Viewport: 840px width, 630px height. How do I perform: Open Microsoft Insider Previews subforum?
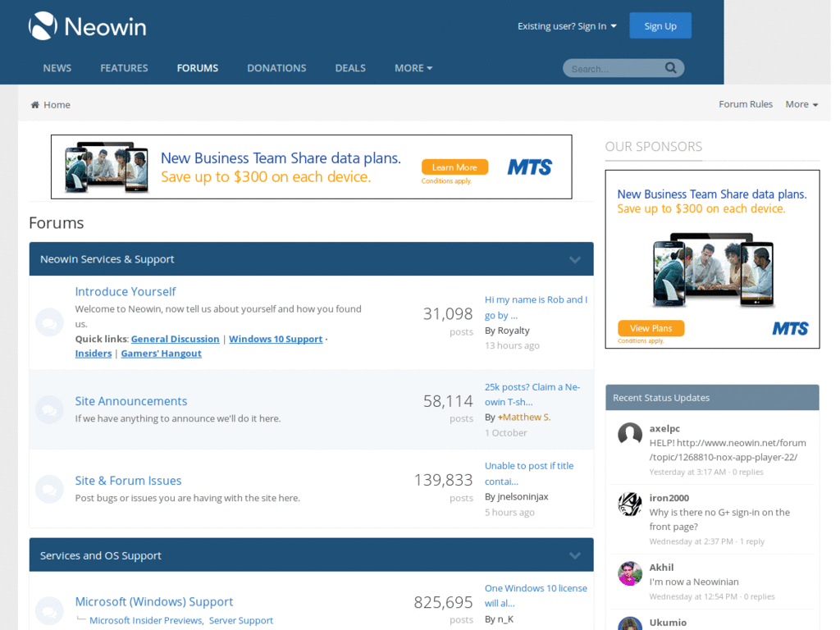[x=146, y=620]
